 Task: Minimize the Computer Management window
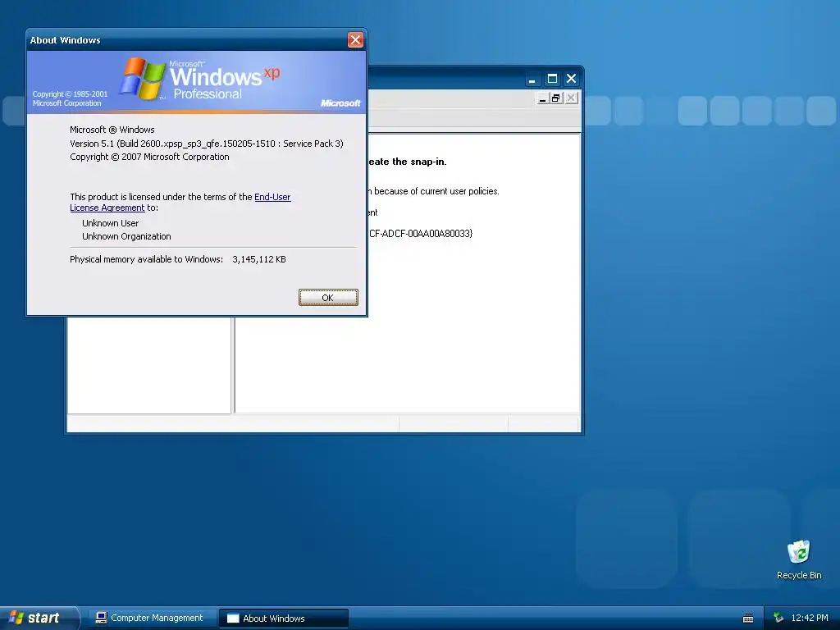coord(532,79)
